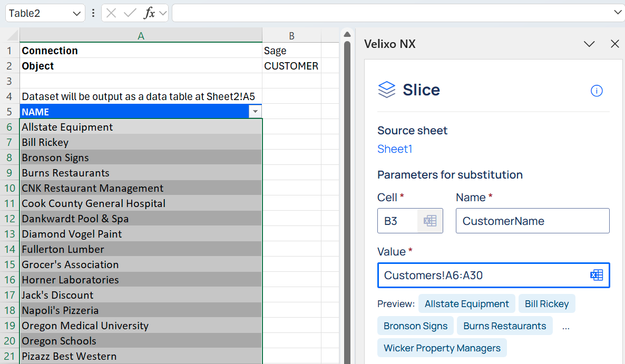625x364 pixels.
Task: Click the Slice info icon
Action: tap(597, 91)
